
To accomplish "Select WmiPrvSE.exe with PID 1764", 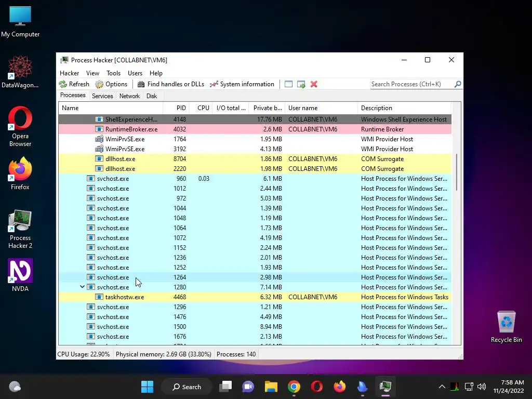I will point(255,139).
